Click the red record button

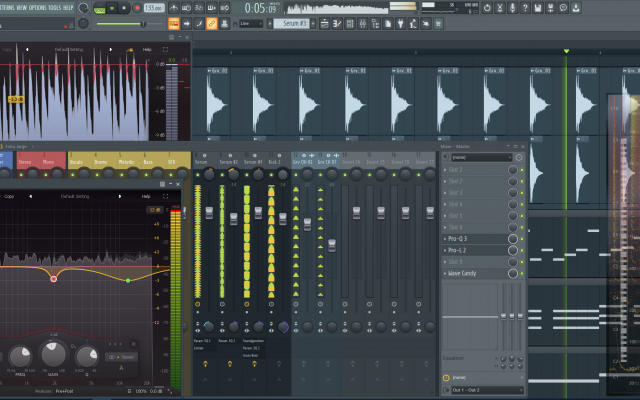click(x=137, y=8)
